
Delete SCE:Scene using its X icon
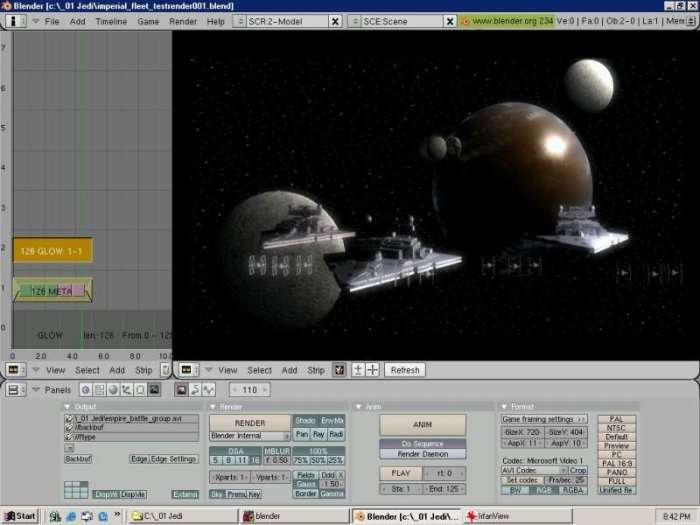[450, 21]
